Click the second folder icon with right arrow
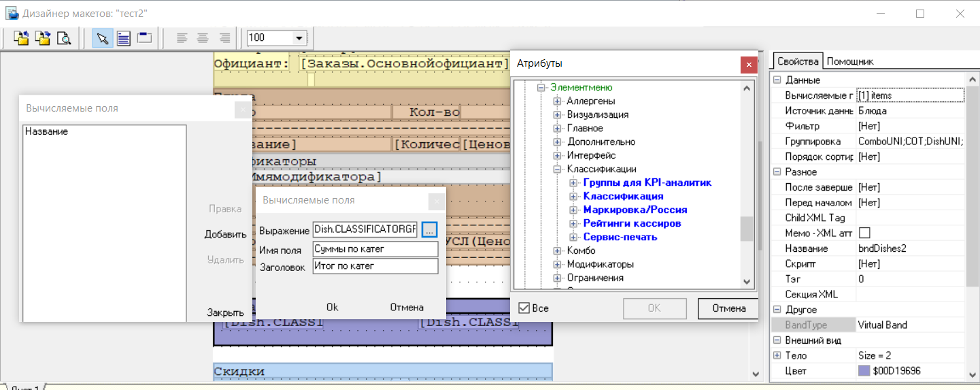 [42, 38]
